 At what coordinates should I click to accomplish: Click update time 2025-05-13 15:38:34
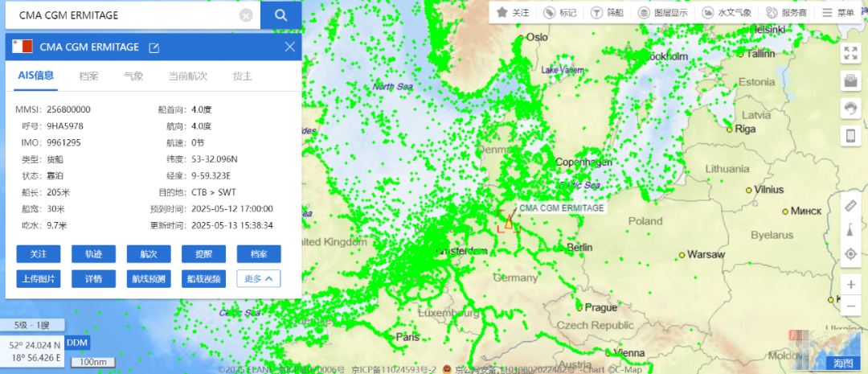click(232, 226)
